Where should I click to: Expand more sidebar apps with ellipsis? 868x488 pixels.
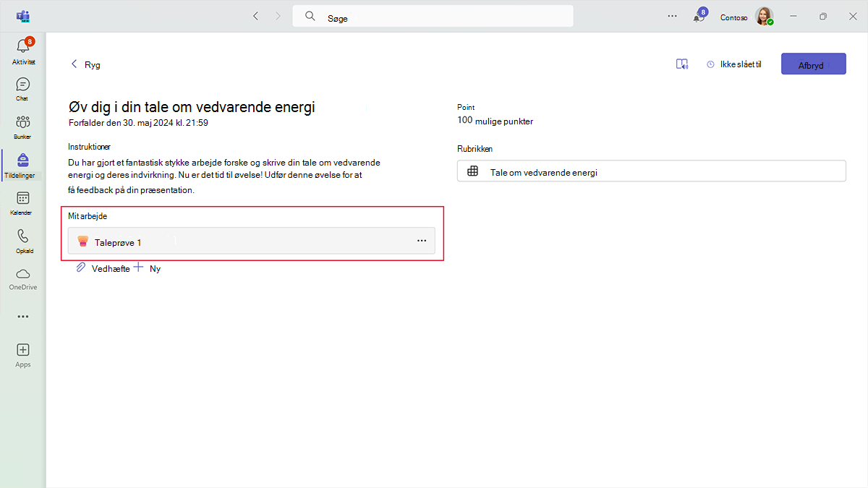[23, 316]
